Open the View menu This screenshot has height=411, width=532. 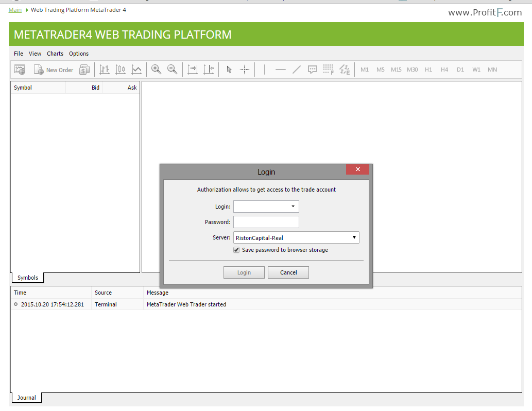pos(35,54)
